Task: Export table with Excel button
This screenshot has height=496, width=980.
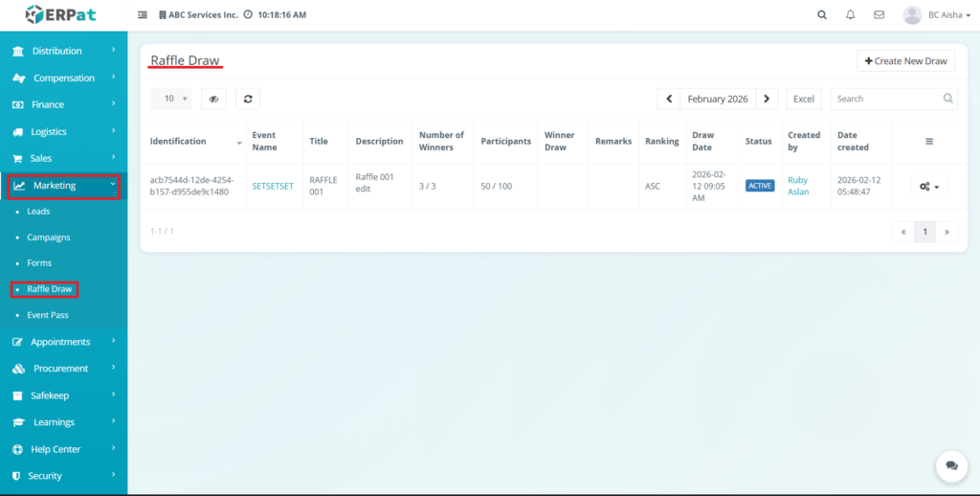Action: click(x=803, y=99)
